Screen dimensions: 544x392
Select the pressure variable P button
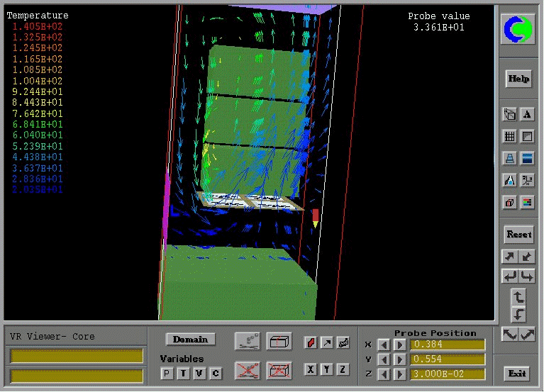pos(167,373)
